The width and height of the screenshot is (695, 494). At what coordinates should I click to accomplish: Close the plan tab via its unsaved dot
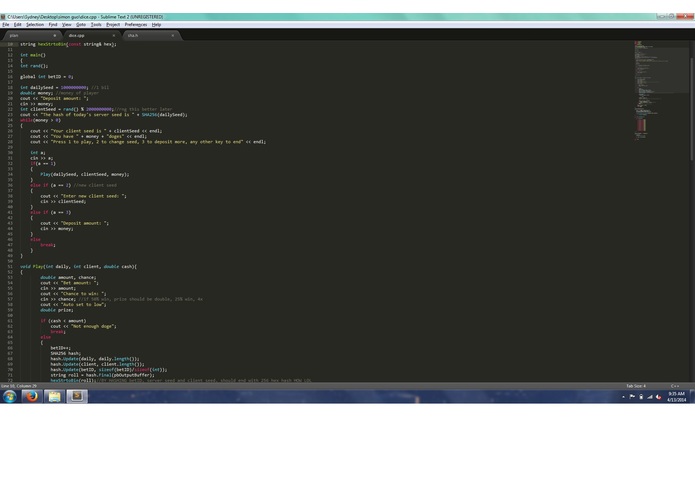click(55, 35)
